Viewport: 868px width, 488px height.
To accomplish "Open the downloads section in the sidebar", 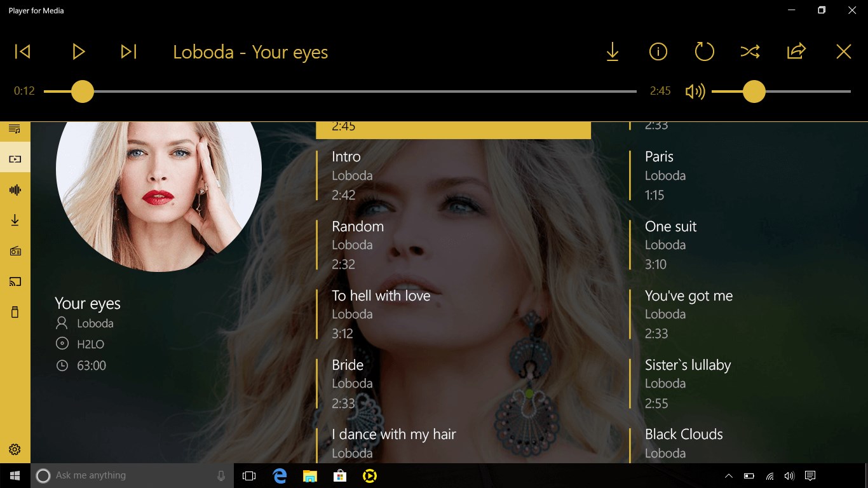I will click(x=14, y=220).
